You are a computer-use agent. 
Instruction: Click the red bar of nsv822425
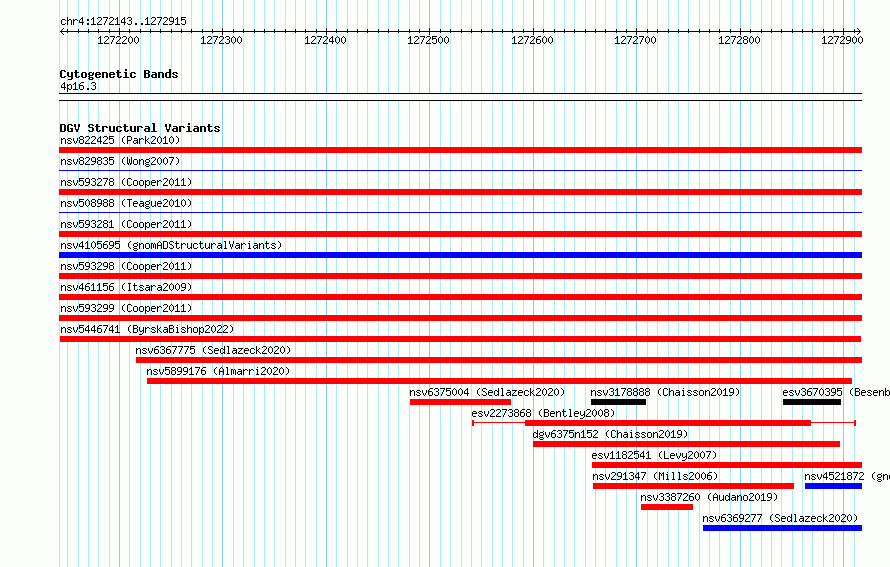460,150
